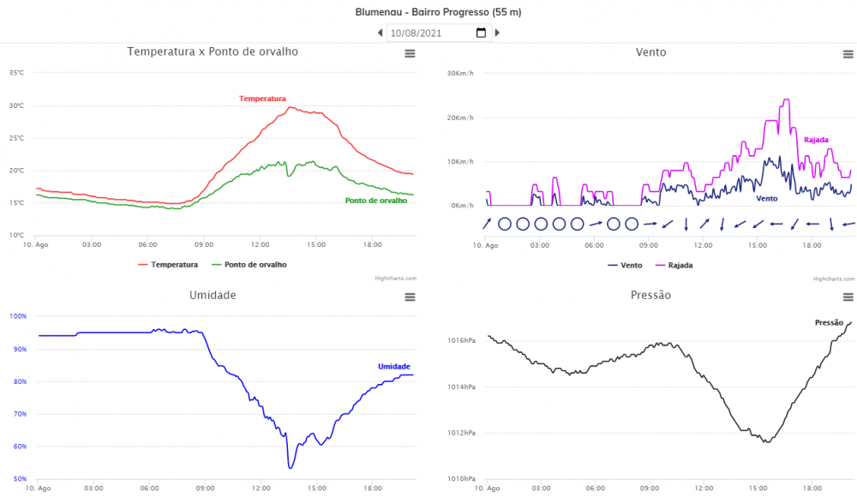Hide the Rajada series legend item
857x504 pixels.
pos(674,266)
